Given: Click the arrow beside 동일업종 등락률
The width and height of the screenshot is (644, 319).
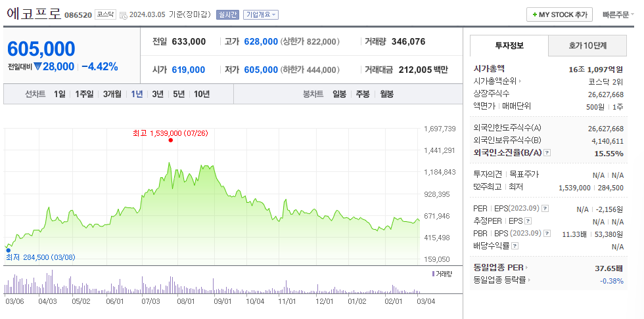Looking at the screenshot, I should coord(529,280).
